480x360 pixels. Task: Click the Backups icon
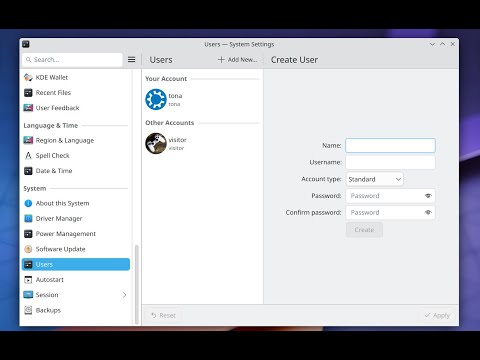28,310
